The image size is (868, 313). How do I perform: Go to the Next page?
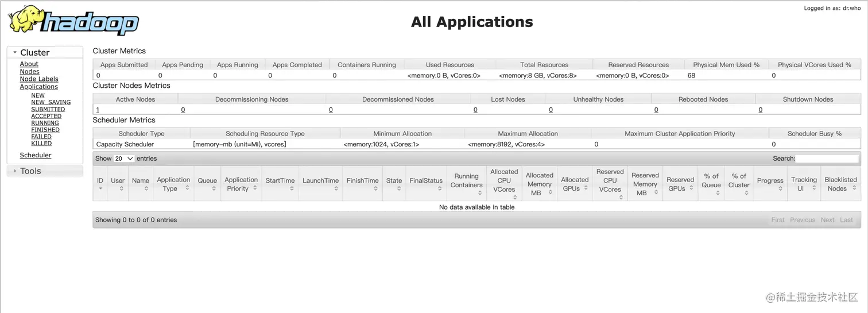(x=828, y=220)
